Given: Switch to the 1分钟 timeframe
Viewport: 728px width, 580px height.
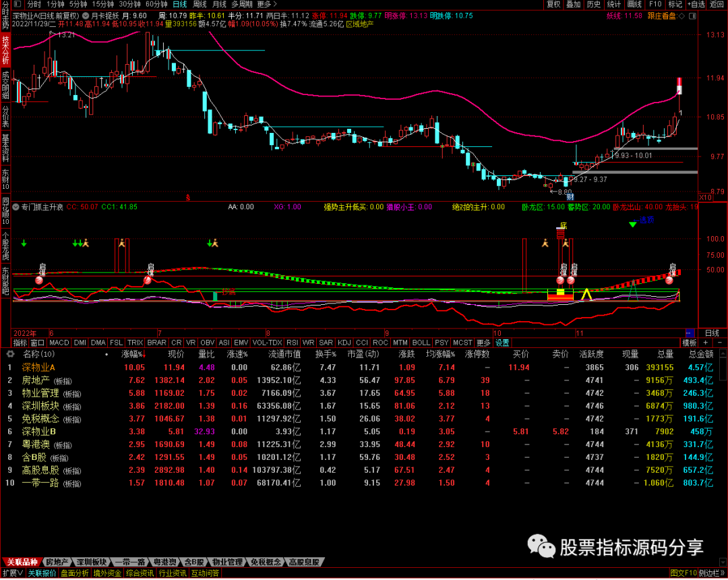Looking at the screenshot, I should [56, 4].
